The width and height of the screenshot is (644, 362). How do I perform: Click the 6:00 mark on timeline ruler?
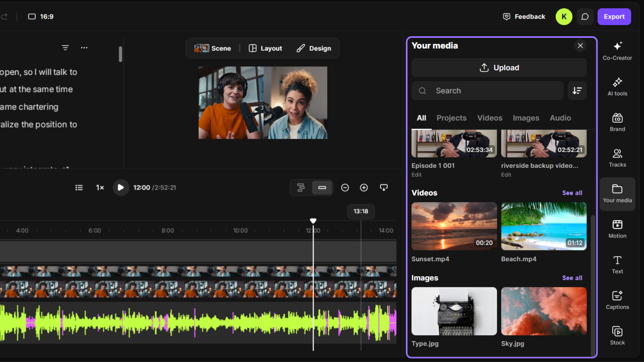pos(95,231)
